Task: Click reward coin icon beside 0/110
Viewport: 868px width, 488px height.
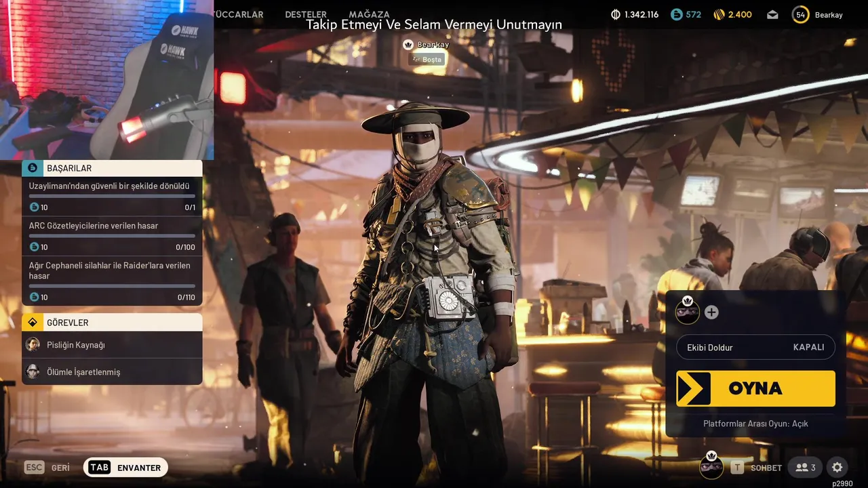Action: (x=34, y=297)
